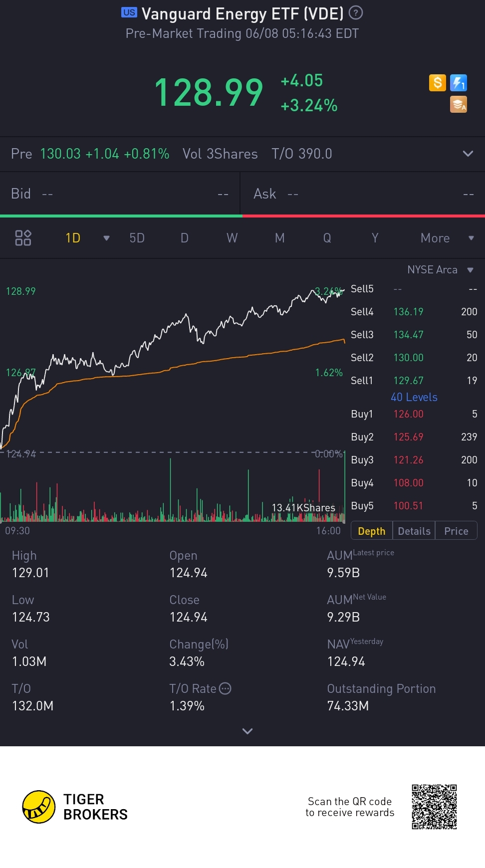Screen dimensions: 485x868
Task: Tap the Buy4 108.00 order row
Action: click(414, 483)
